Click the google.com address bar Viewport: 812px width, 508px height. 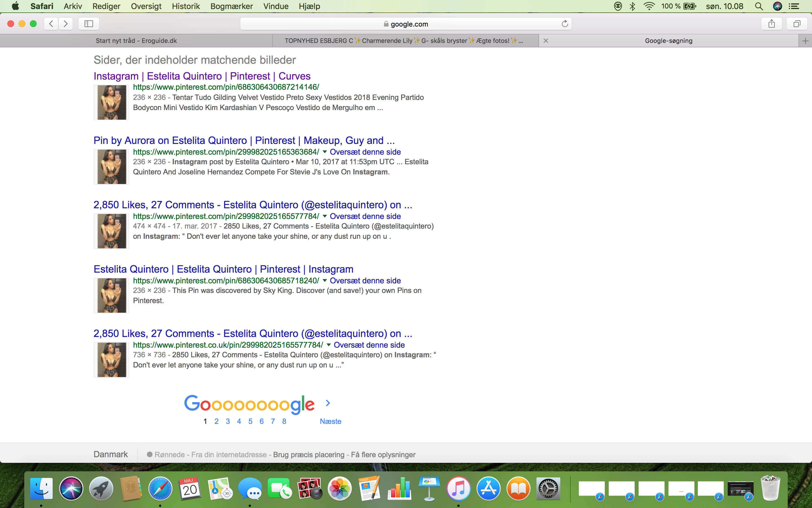(406, 24)
